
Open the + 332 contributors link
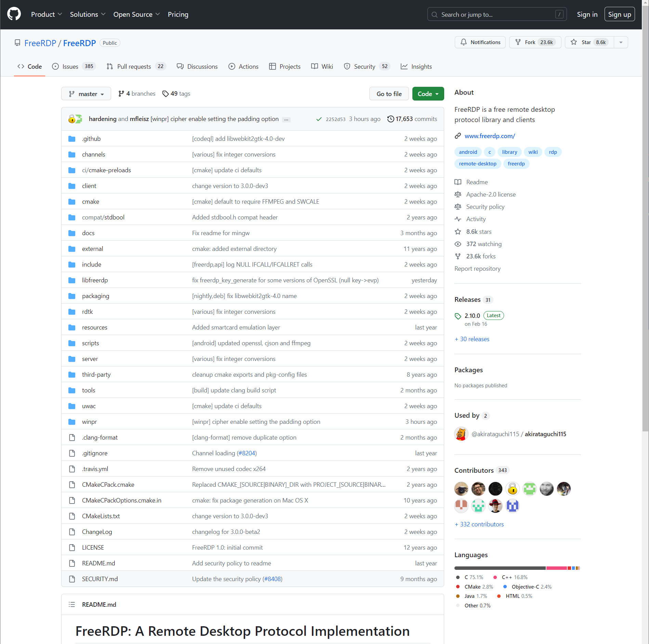coord(479,524)
